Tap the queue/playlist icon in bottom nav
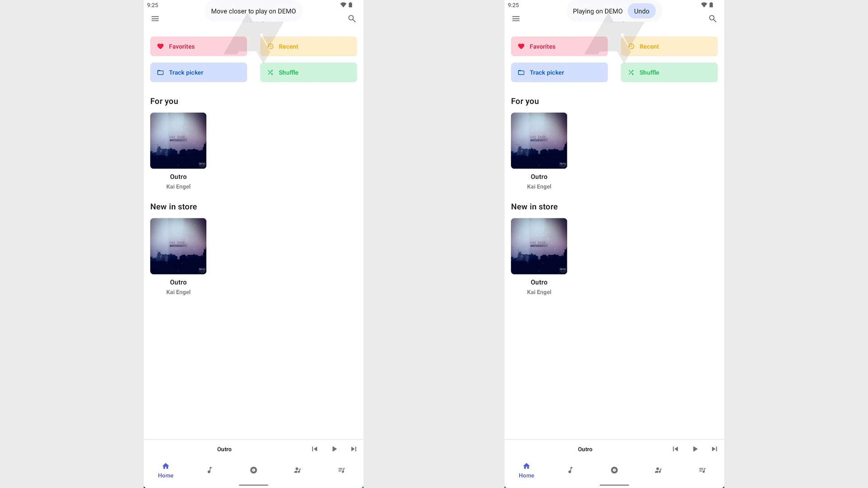Image resolution: width=868 pixels, height=488 pixels. coord(341,470)
